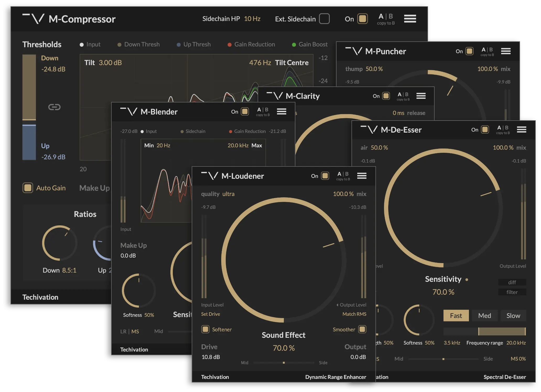Toggle M-Loudener On switch
Viewport: 541px width, 392px height.
325,176
